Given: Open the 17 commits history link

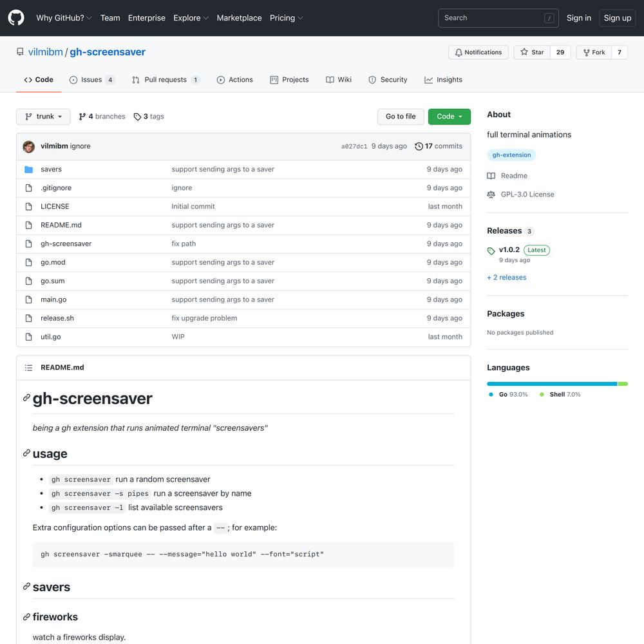Looking at the screenshot, I should click(x=439, y=146).
